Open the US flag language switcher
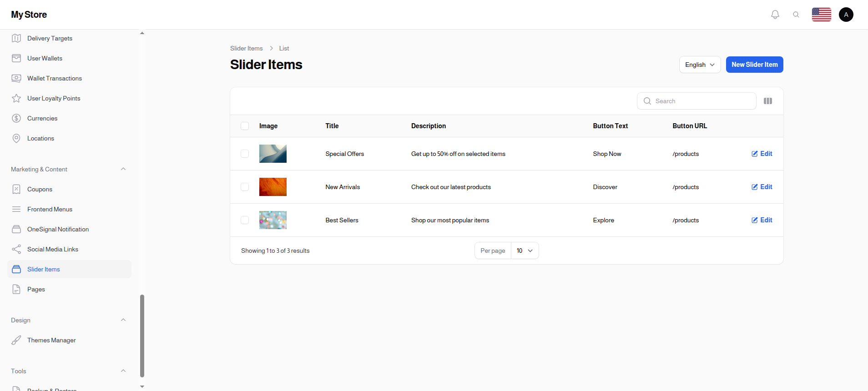Image resolution: width=868 pixels, height=391 pixels. tap(822, 15)
